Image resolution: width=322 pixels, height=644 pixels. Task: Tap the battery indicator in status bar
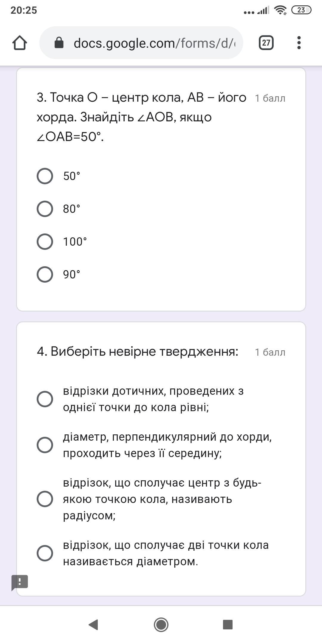point(301,10)
